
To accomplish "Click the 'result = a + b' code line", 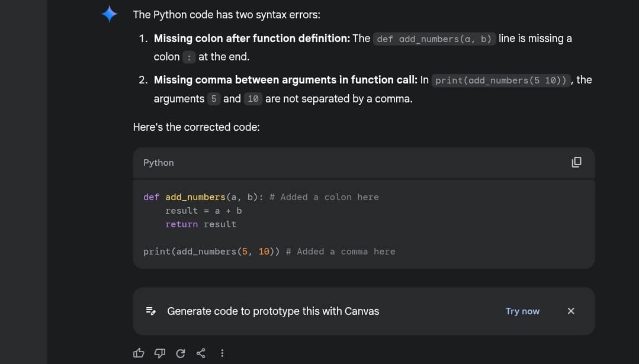I will coord(203,211).
